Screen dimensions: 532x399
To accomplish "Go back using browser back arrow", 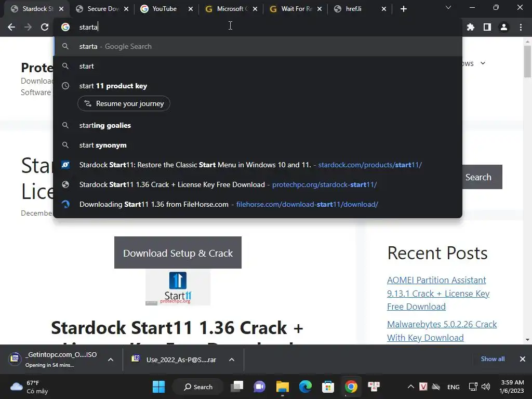I will click(11, 27).
